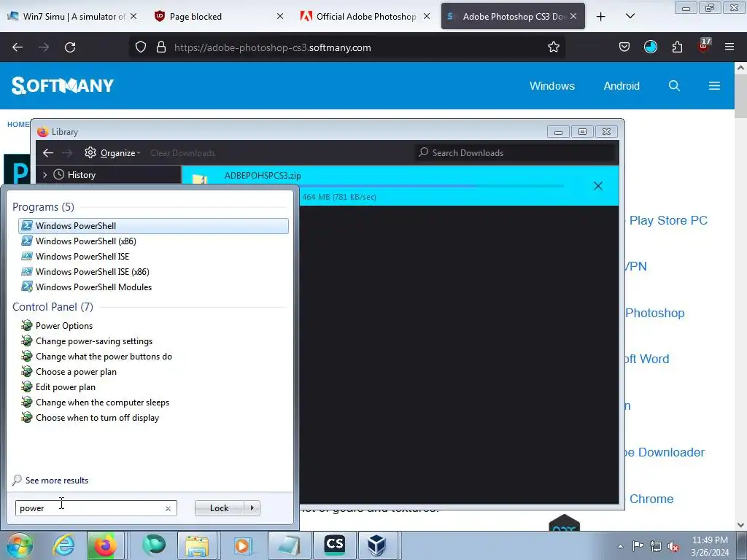Open Choose a power plan
The image size is (747, 560).
[153, 371]
